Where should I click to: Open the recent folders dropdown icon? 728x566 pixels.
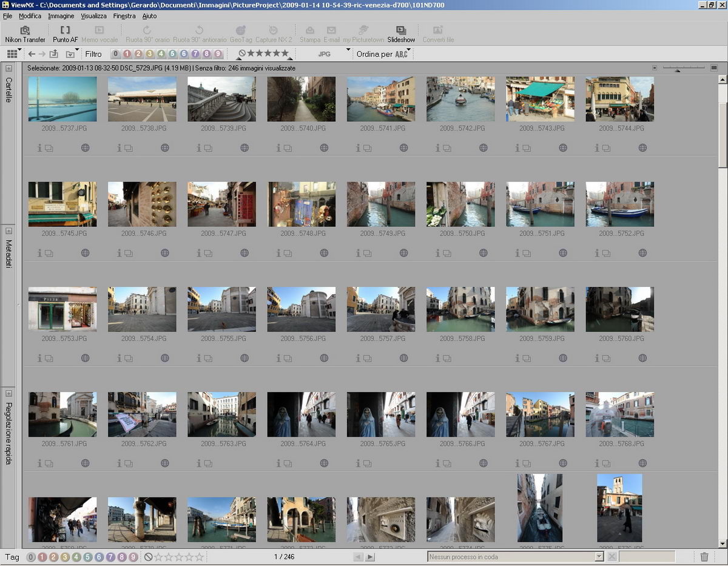(x=70, y=54)
